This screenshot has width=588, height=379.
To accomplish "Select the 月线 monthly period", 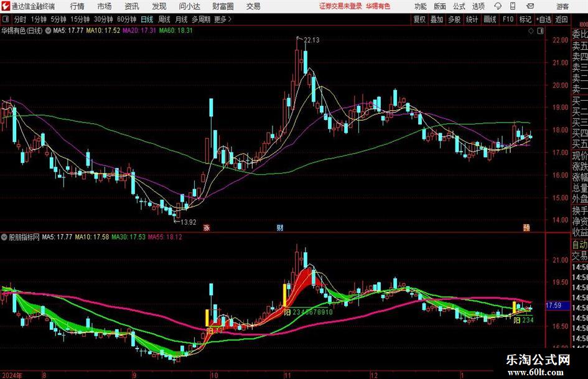I will click(181, 19).
